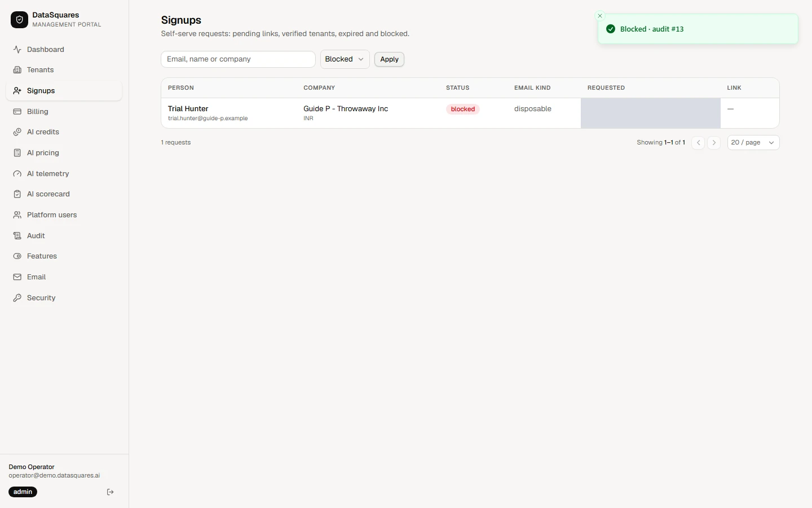
Task: Click the disposable email kind cell
Action: 533,109
